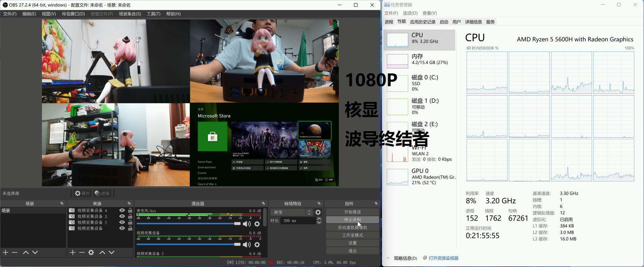Open the 停靠窗口(D) menu in OBS
The height and width of the screenshot is (267, 644).
(73, 14)
